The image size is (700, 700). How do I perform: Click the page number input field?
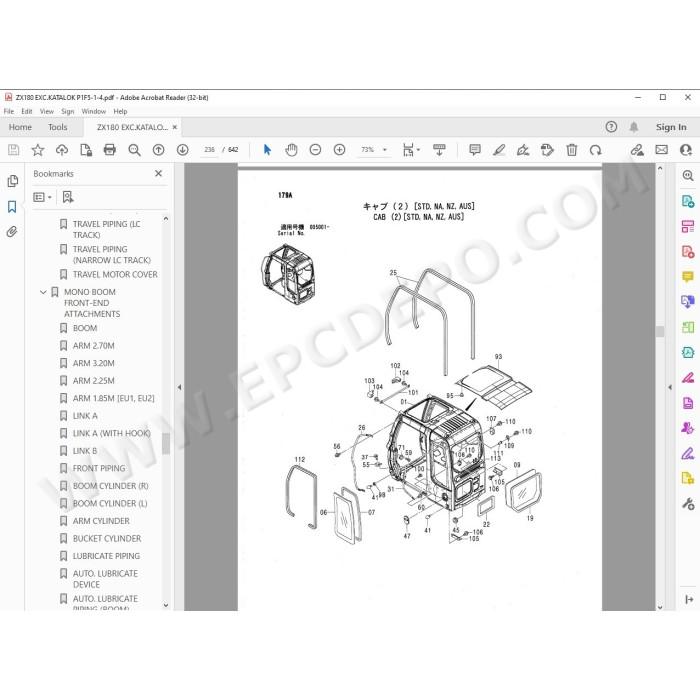coord(209,150)
